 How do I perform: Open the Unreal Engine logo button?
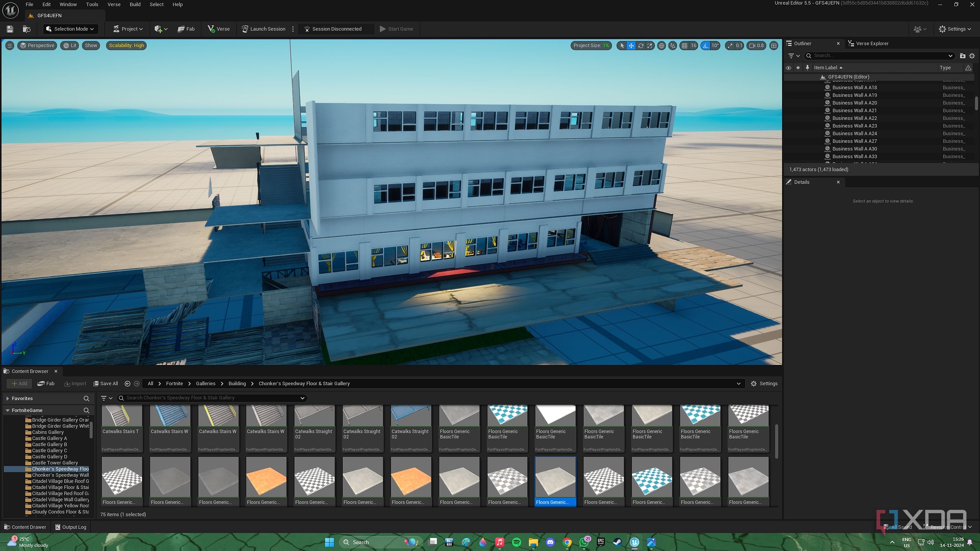(x=10, y=10)
